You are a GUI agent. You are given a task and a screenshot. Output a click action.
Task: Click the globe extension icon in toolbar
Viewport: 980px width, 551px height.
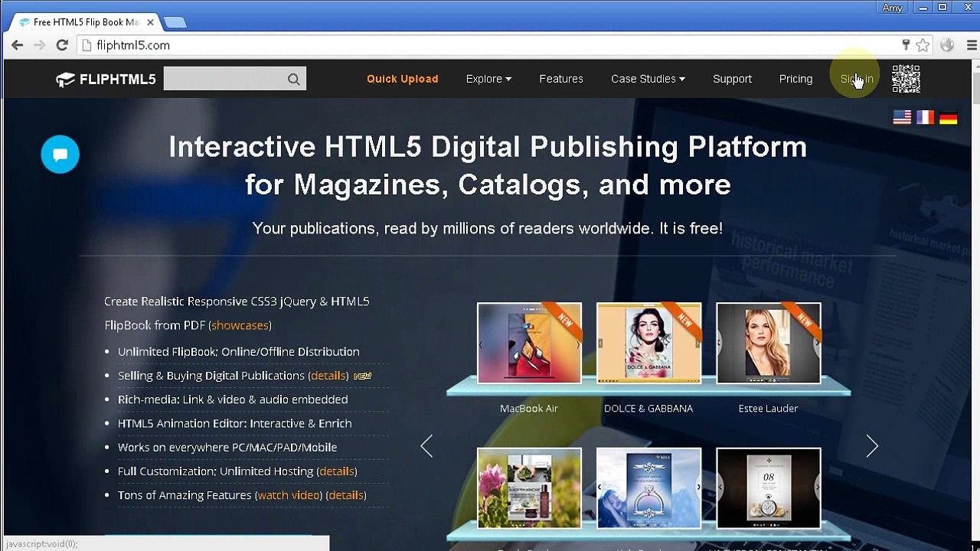point(947,45)
